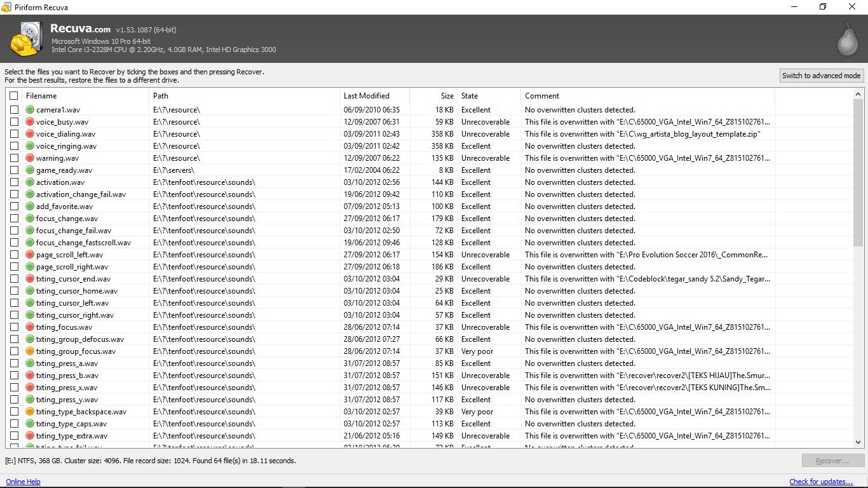The image size is (868, 488).
Task: Click the red status icon beside warning.wav
Action: point(30,158)
